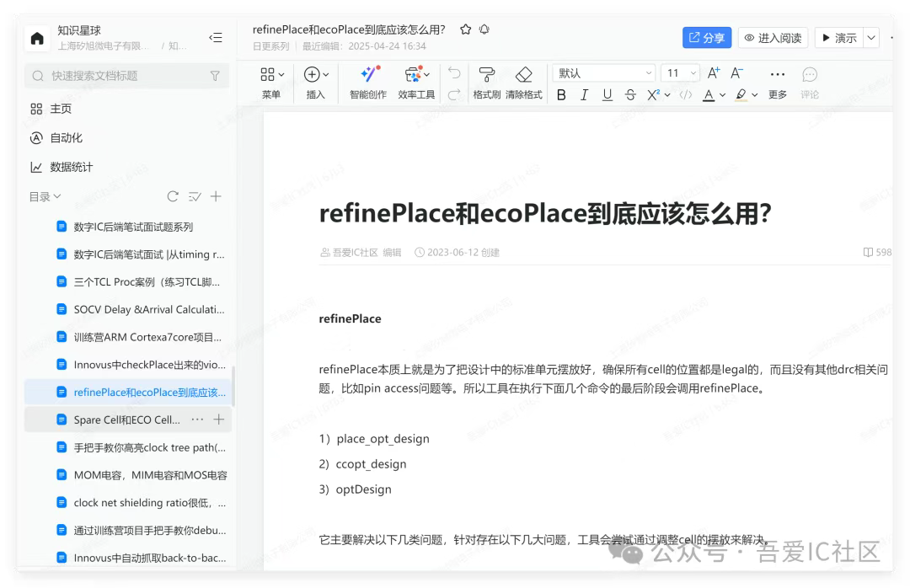This screenshot has height=588, width=910.
Task: Click the 分享 share button
Action: click(x=707, y=38)
